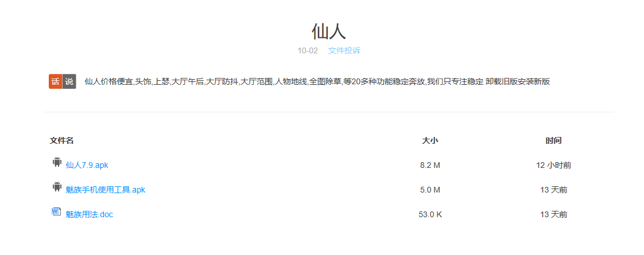This screenshot has width=644, height=255.
Task: Click the 文件投诉 complaint link
Action: coord(344,50)
